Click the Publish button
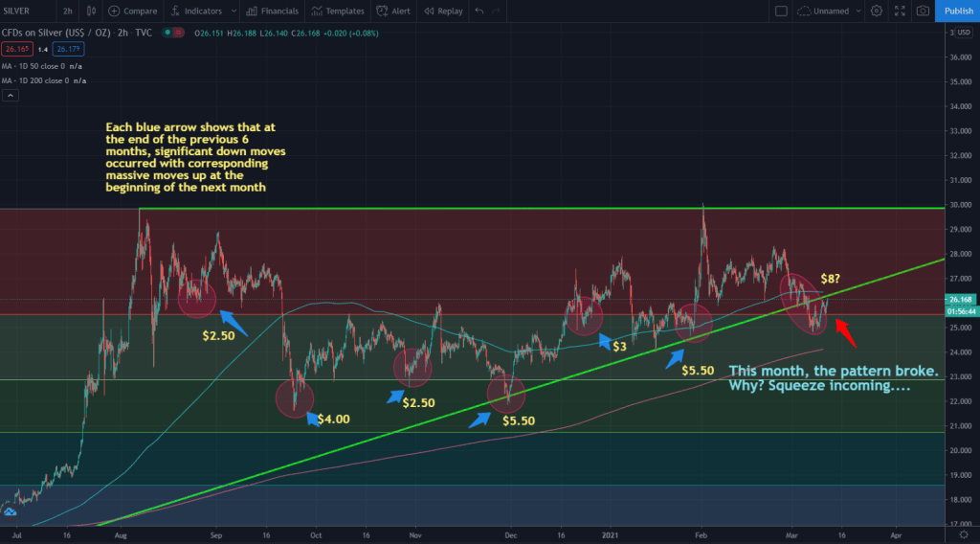This screenshot has height=544, width=980. pyautogui.click(x=958, y=11)
